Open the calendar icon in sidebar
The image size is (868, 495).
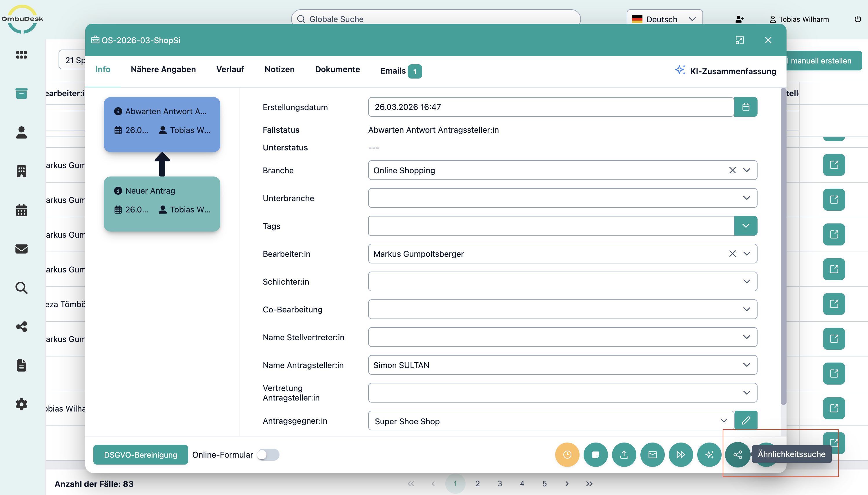click(21, 210)
